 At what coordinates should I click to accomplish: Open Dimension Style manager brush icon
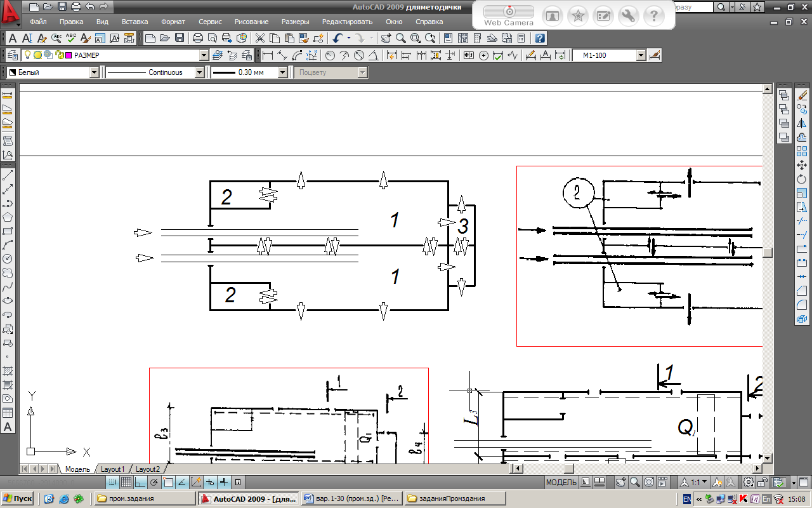pos(655,55)
